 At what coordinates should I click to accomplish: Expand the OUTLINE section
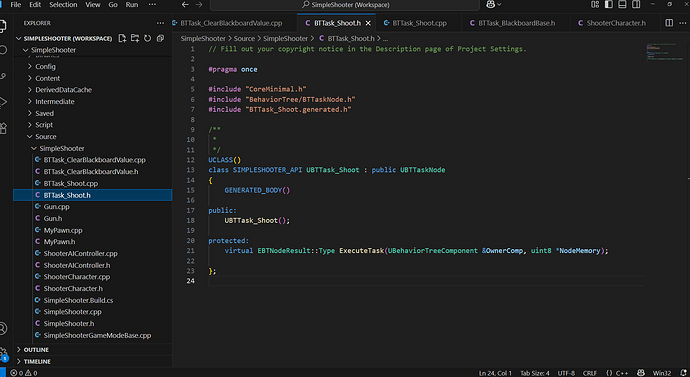pos(36,350)
